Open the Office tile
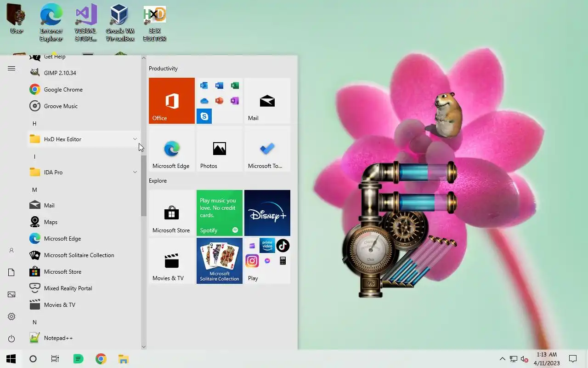Screen dimensions: 588x368 (172, 101)
